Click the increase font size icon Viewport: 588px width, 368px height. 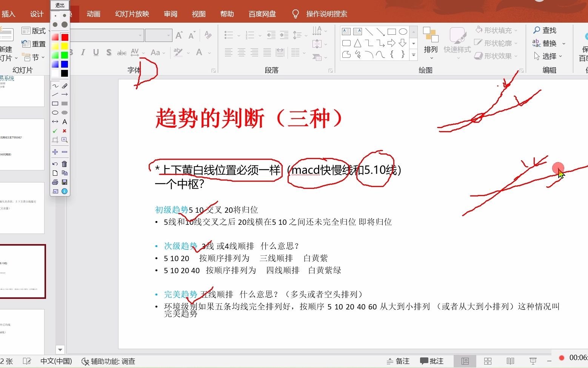click(179, 35)
